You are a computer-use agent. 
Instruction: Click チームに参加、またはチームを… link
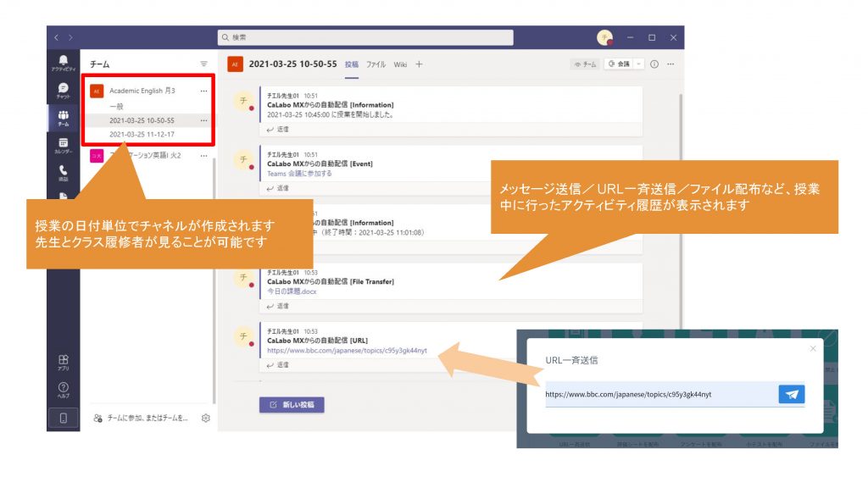coord(147,419)
